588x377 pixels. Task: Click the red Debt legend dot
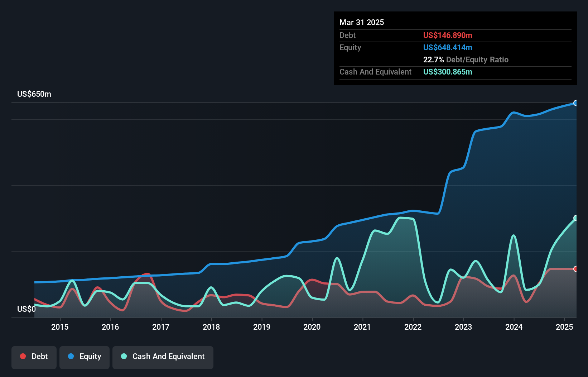(x=23, y=356)
